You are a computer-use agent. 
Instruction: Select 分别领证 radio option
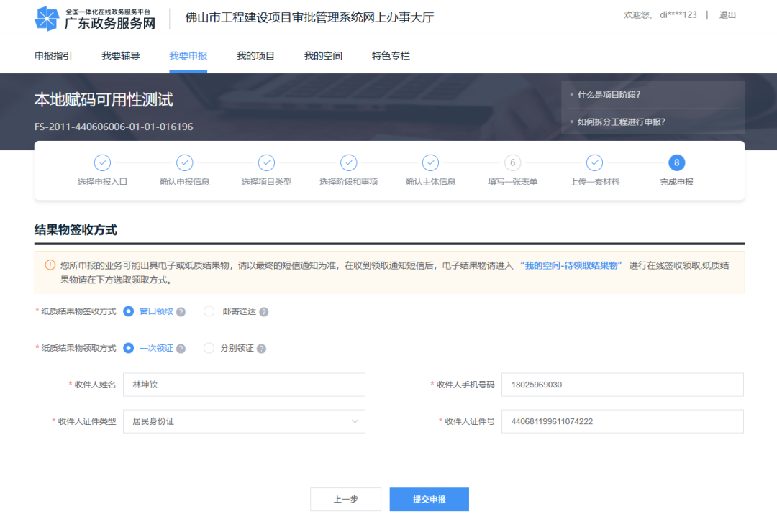tap(209, 348)
